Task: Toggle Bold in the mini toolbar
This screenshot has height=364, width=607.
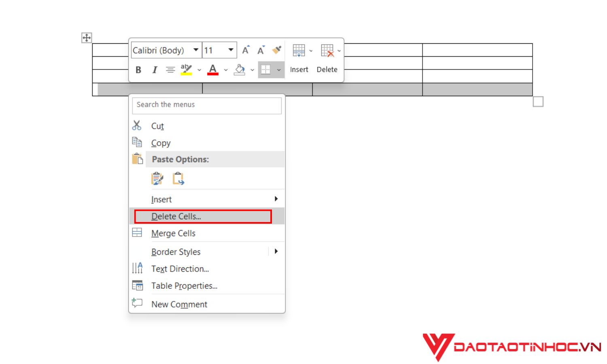Action: point(138,70)
